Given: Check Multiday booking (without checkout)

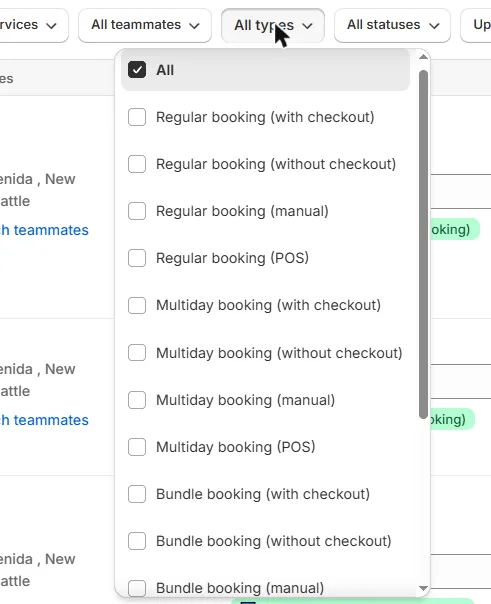Looking at the screenshot, I should coord(137,352).
